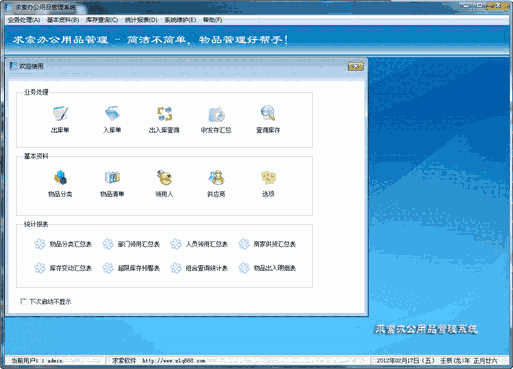Open the 人员领用汇总表 report

click(x=199, y=244)
